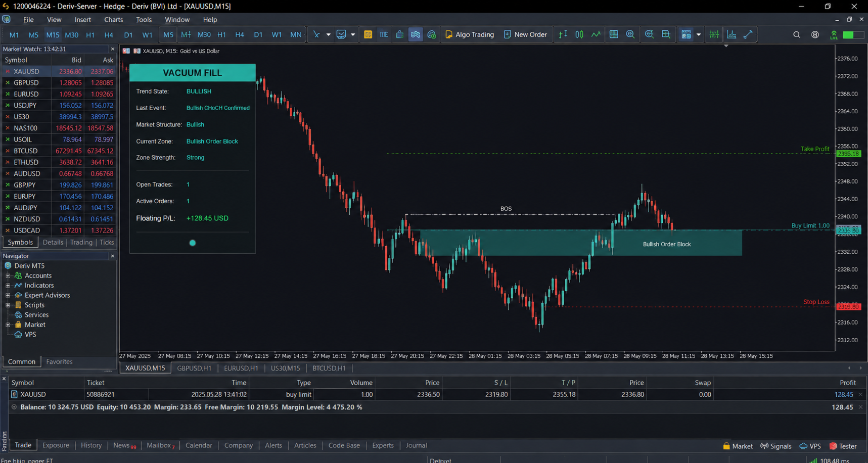This screenshot has width=868, height=463.
Task: Open the MetaEditor IDE icon
Action: pos(368,34)
